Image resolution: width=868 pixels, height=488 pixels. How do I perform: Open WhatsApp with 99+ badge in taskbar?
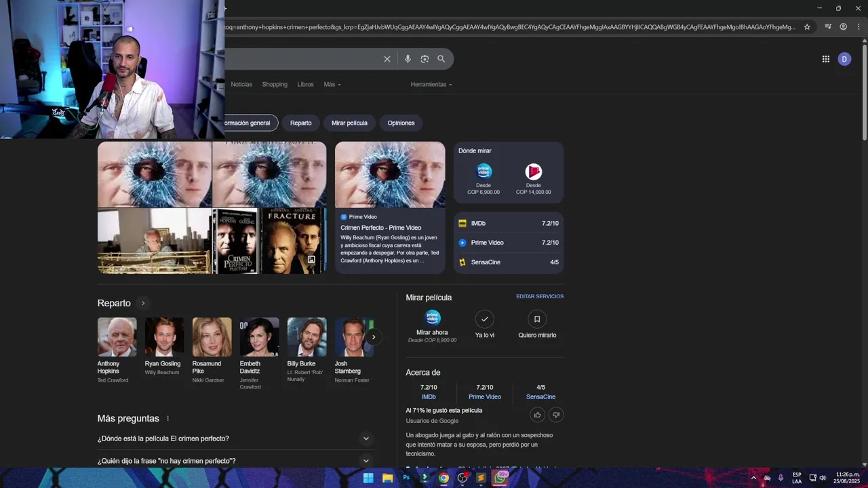coord(500,478)
